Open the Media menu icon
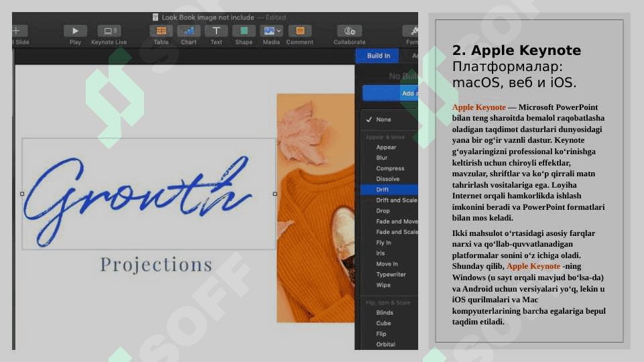644x362 pixels. point(271,31)
